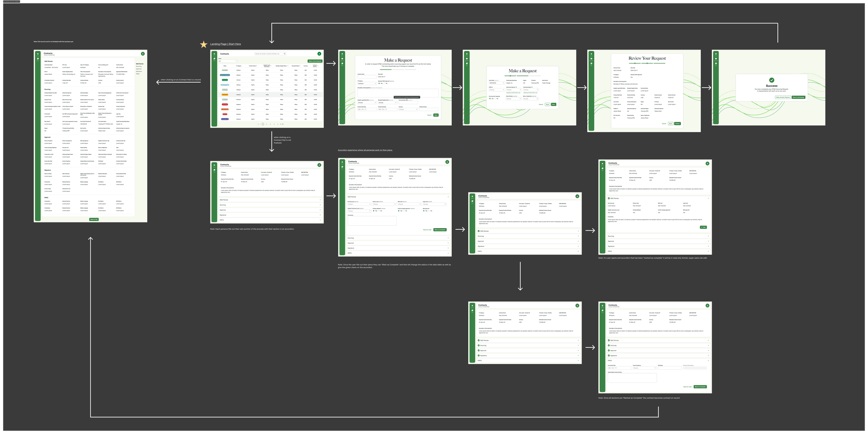Image resolution: width=868 pixels, height=434 pixels.
Task: Select Funding validated Yes radio in S&G Review form
Action: point(374,211)
